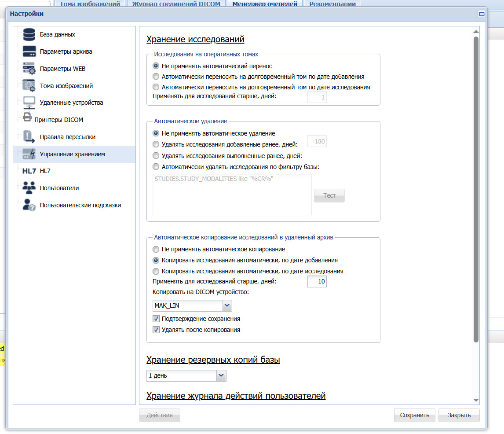Click 'Автоматическое копирование исследований в удаленный архив' title
The width and height of the screenshot is (504, 434).
(244, 237)
